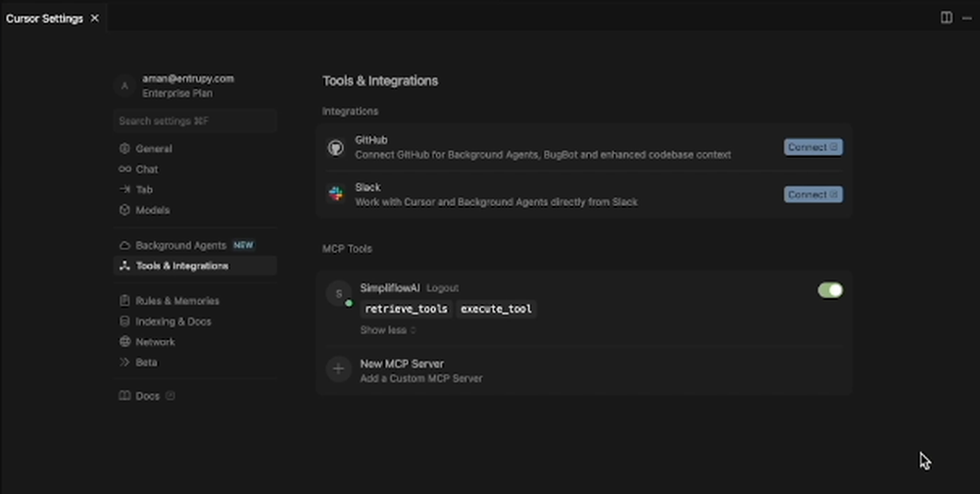Click the MCP Tools section heading

pyautogui.click(x=347, y=249)
